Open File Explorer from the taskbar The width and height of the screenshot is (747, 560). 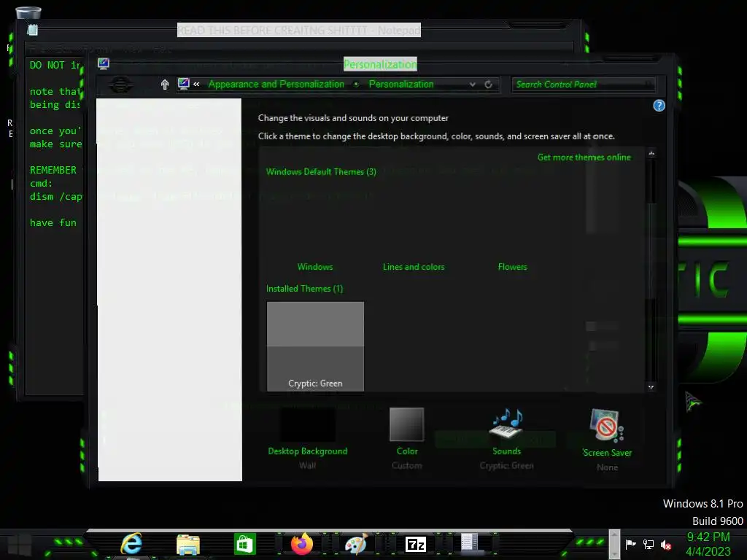187,545
